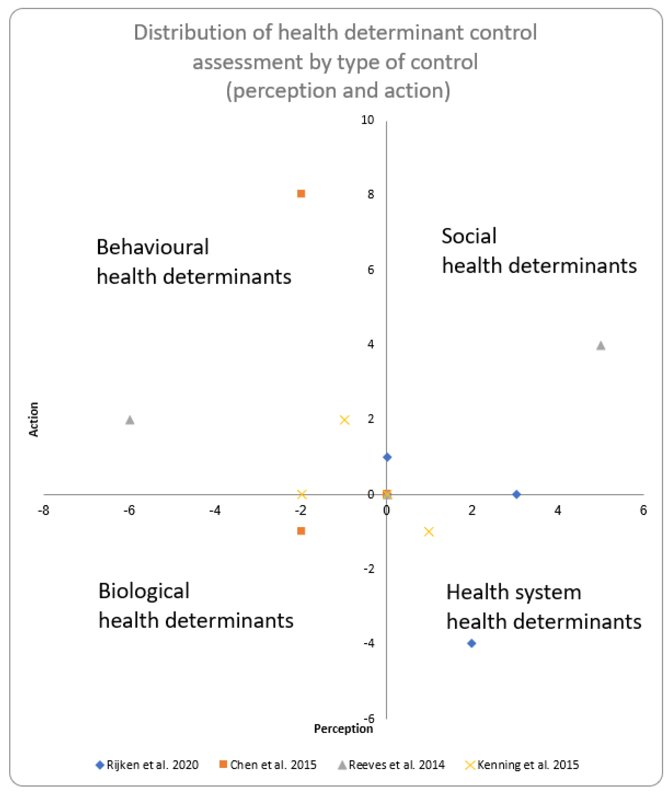Select the blue diamond on the horizontal axis at 3
672x794 pixels.
(x=517, y=494)
